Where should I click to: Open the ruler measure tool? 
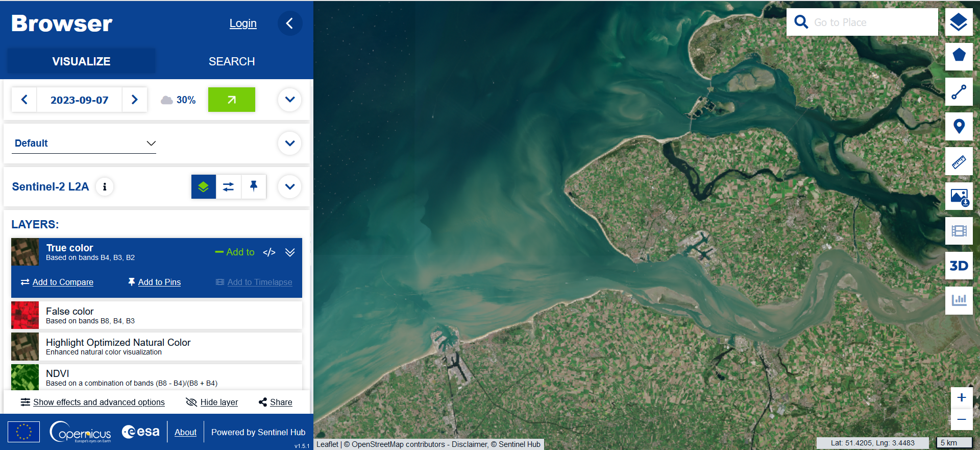click(958, 162)
